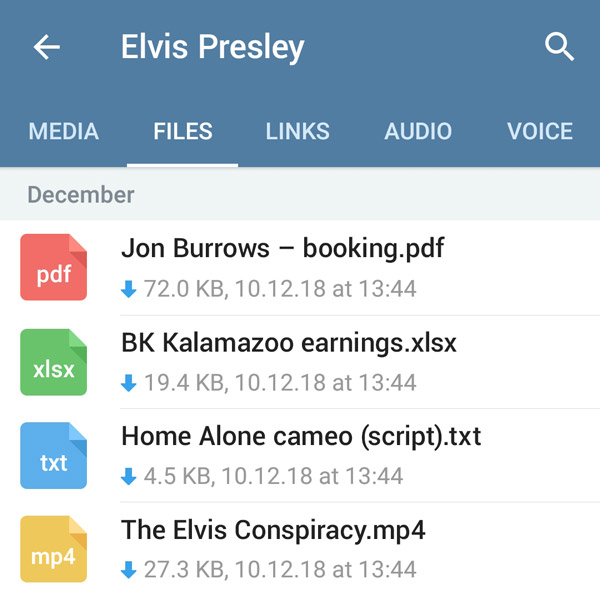Click the Elvis Presley chat title

212,47
